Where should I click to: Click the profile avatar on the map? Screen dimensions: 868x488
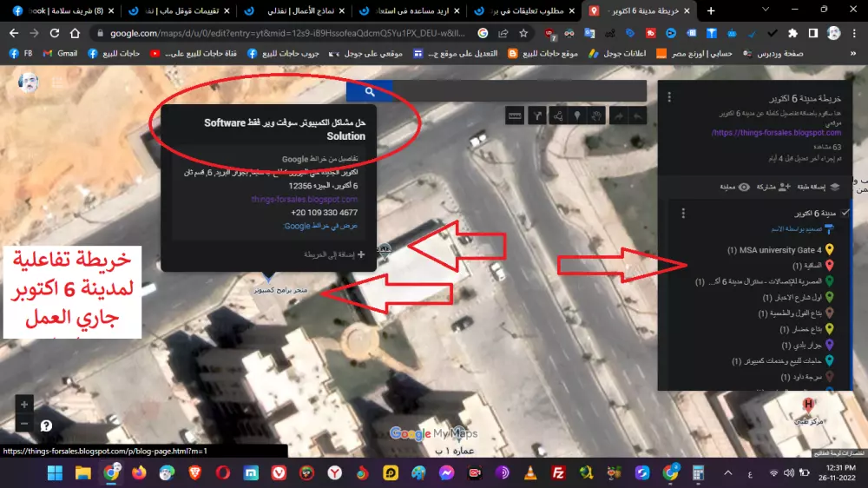(29, 83)
